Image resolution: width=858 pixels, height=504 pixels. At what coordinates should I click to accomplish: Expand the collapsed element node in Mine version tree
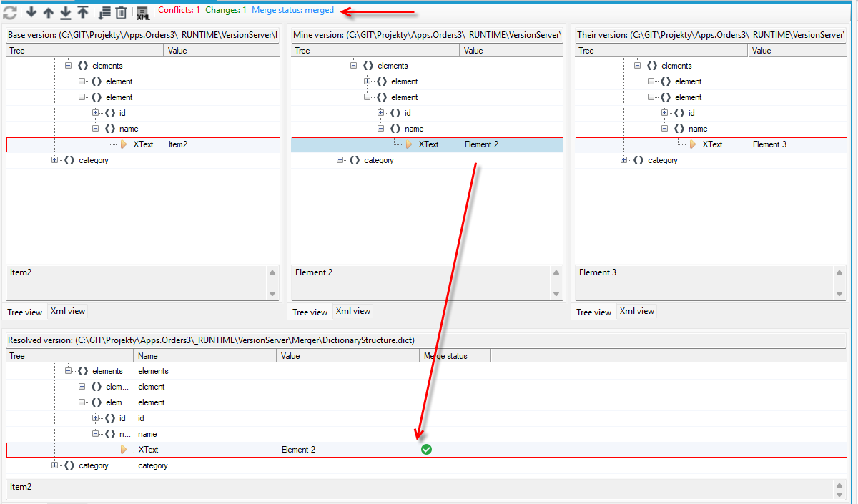click(368, 81)
